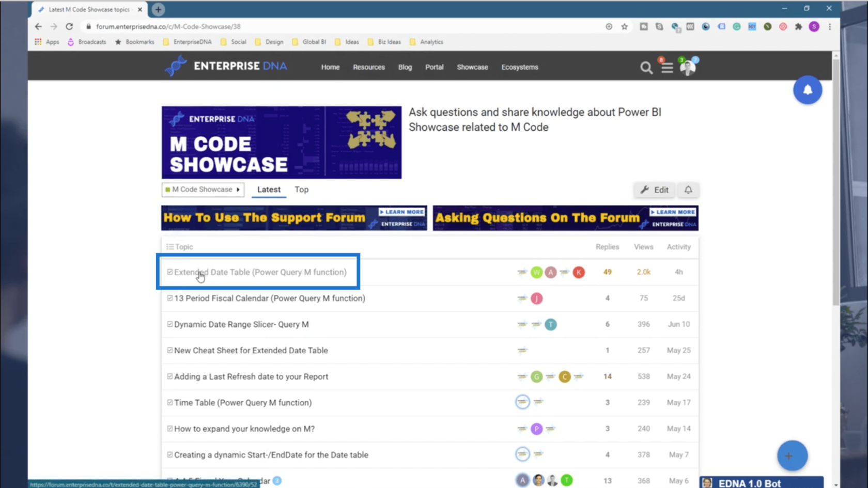The width and height of the screenshot is (868, 488).
Task: Switch to the Top tab
Action: (x=302, y=190)
